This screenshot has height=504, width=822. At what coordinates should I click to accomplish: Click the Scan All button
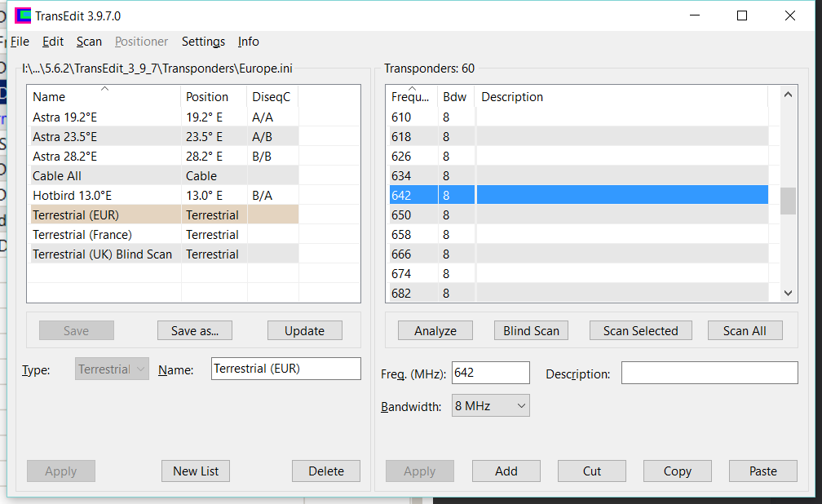pos(745,331)
